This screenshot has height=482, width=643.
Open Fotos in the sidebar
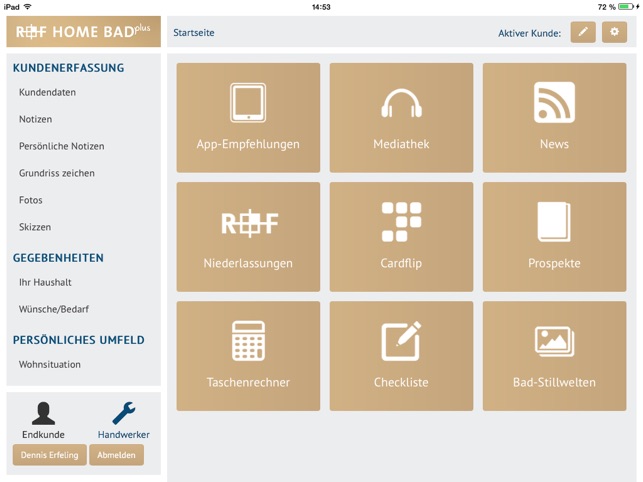(31, 200)
